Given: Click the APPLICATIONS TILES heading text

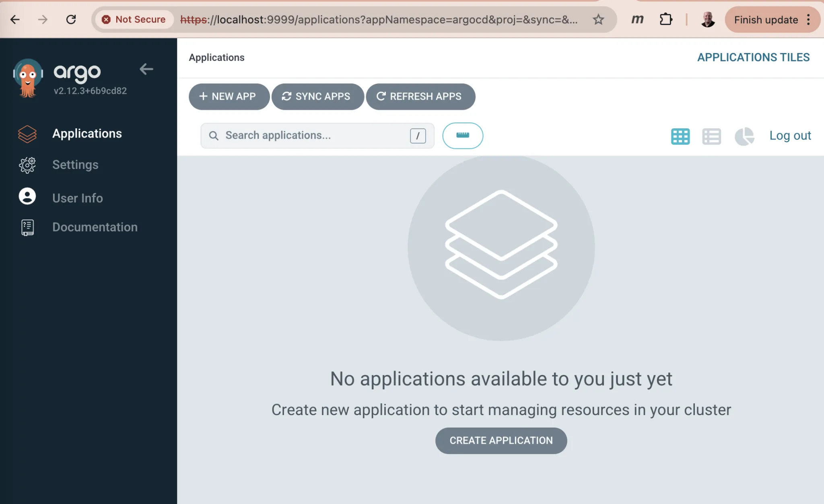Looking at the screenshot, I should [753, 58].
